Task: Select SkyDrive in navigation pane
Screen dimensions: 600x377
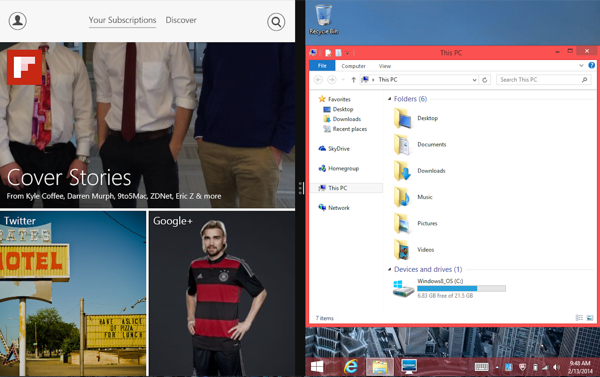Action: [334, 149]
